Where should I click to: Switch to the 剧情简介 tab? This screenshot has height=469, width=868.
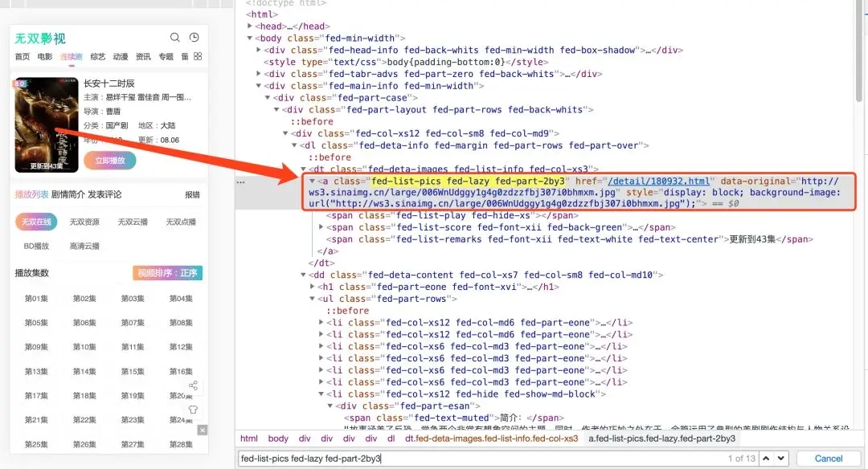point(68,194)
